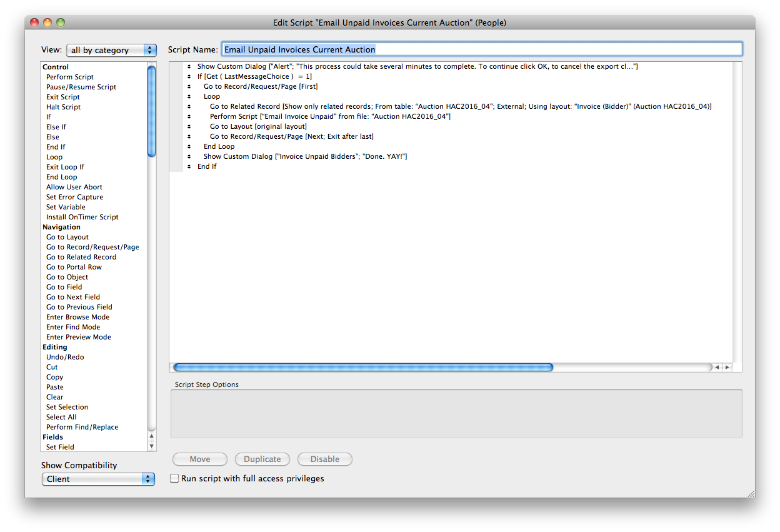This screenshot has width=780, height=532.
Task: Click the up scroll arrow in the step list sidebar
Action: click(x=151, y=436)
